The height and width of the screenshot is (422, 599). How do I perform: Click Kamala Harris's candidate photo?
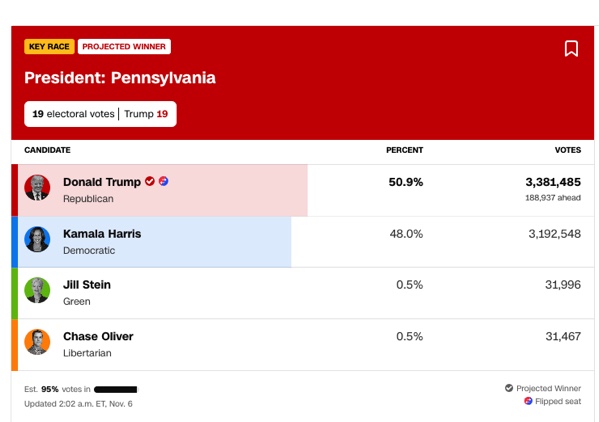click(37, 239)
